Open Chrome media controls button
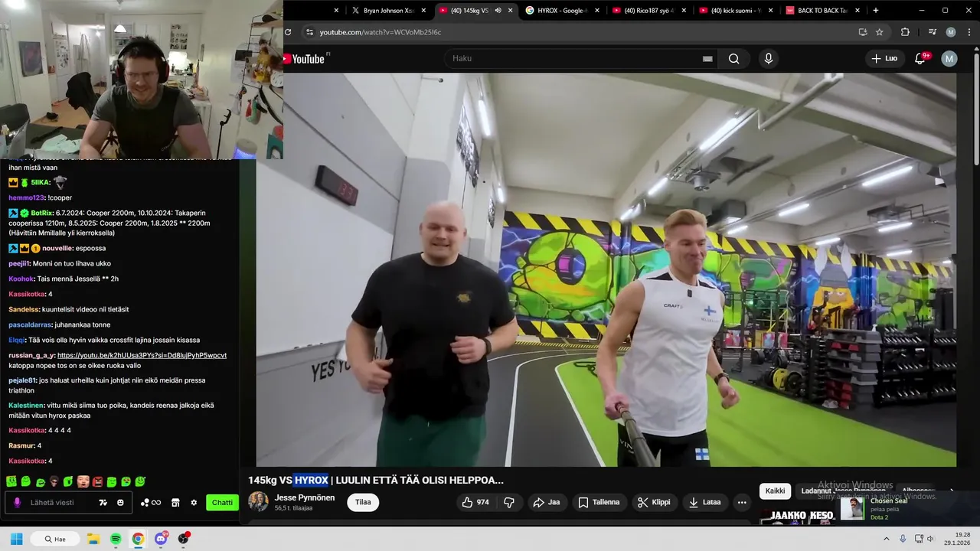This screenshot has height=551, width=980. 932,32
